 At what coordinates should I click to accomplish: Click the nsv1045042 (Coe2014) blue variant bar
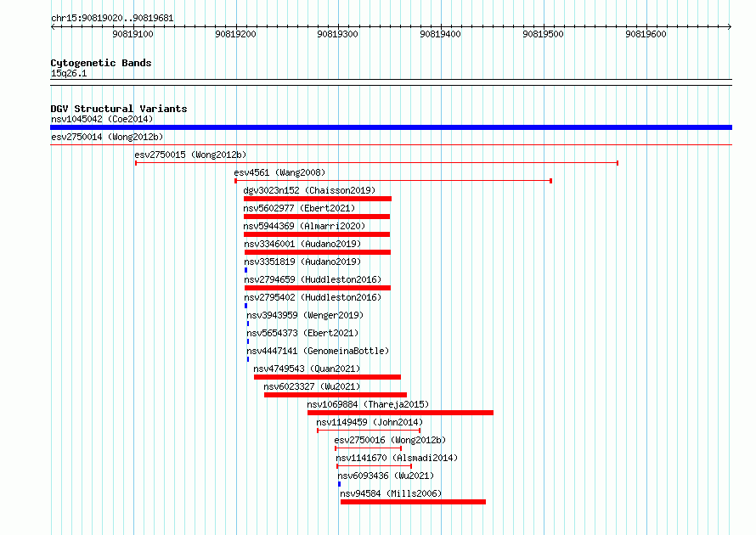click(391, 127)
